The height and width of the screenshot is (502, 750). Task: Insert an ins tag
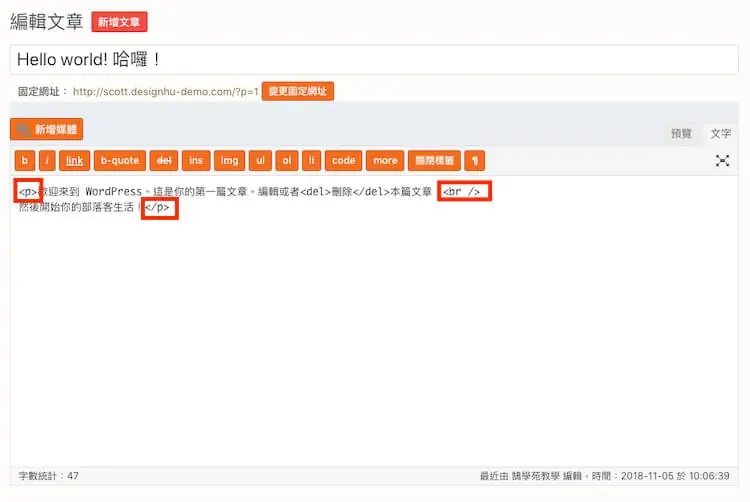[x=196, y=161]
